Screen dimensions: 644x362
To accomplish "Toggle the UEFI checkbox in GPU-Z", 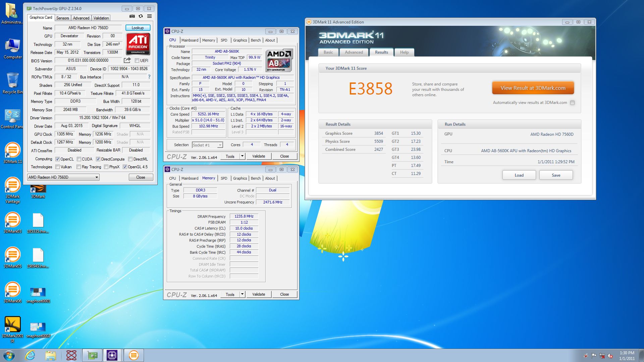I will coord(137,61).
